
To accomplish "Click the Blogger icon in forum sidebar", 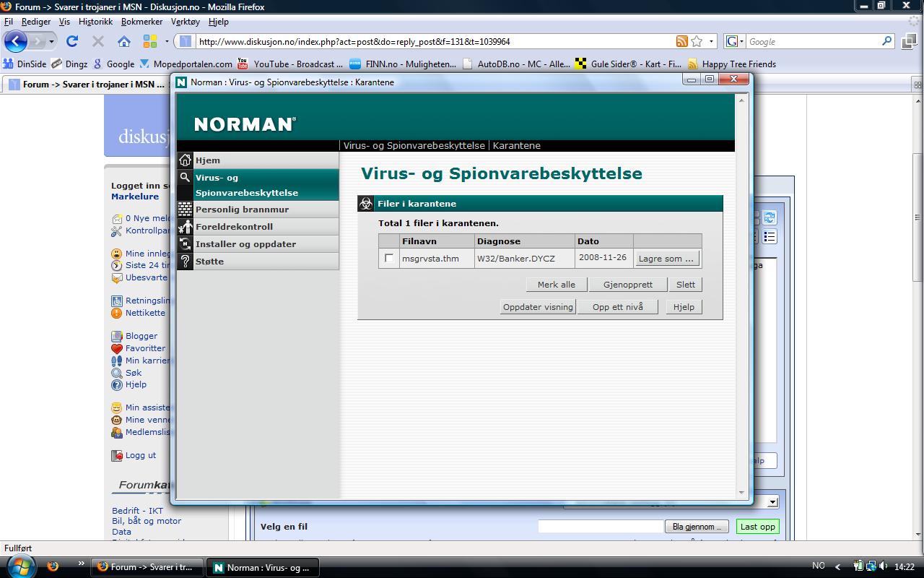I will (x=117, y=336).
